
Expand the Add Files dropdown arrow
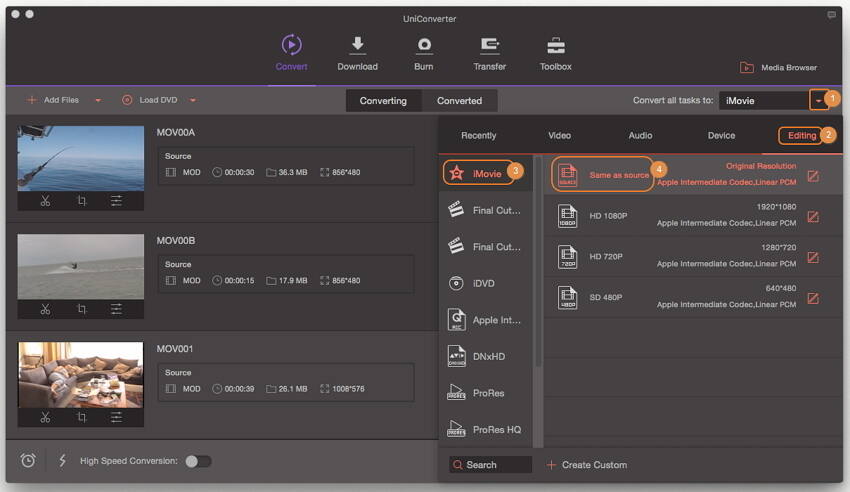98,100
